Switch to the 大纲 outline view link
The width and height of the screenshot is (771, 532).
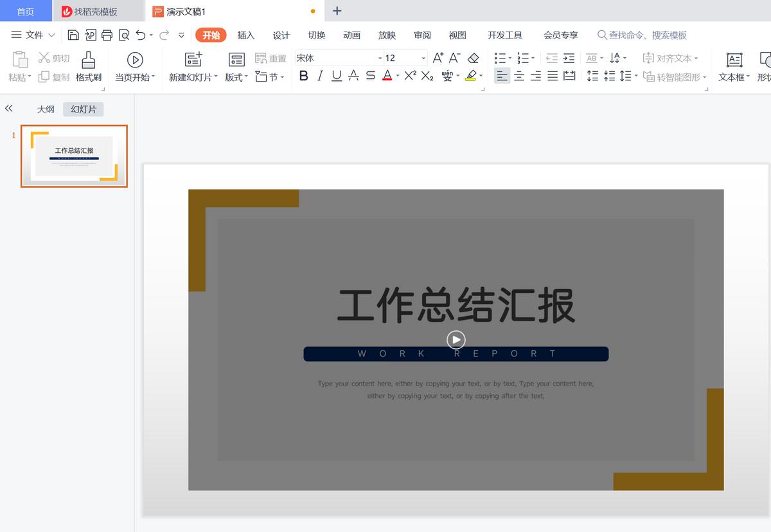[x=45, y=109]
